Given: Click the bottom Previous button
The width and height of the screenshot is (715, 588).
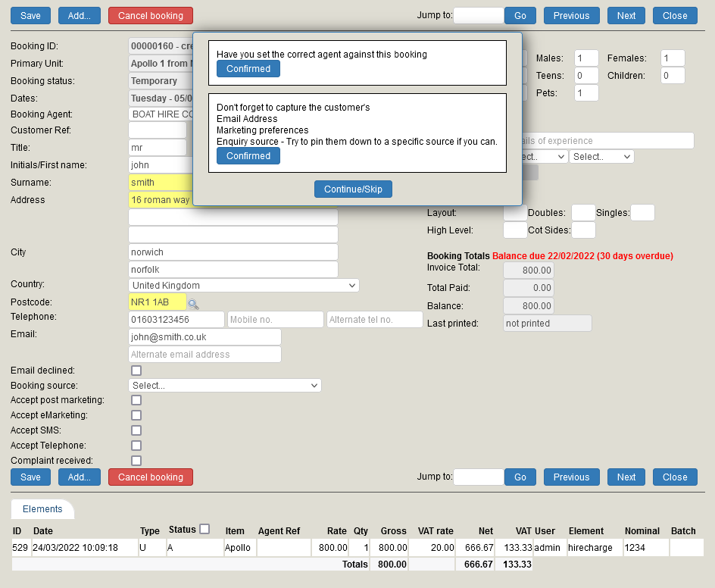Looking at the screenshot, I should tap(571, 477).
